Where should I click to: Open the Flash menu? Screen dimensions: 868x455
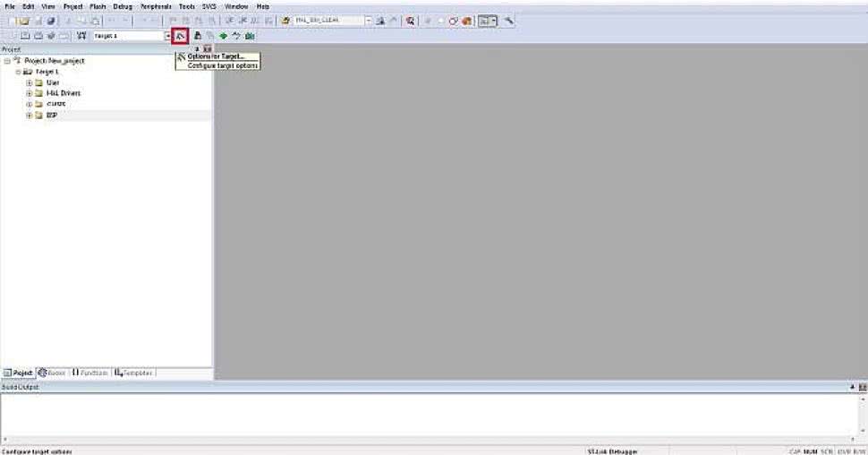click(98, 6)
